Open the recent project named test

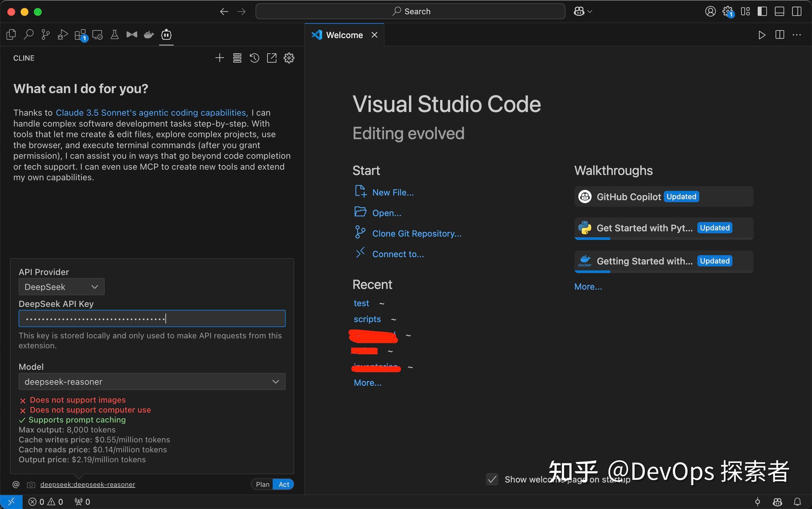pyautogui.click(x=361, y=303)
